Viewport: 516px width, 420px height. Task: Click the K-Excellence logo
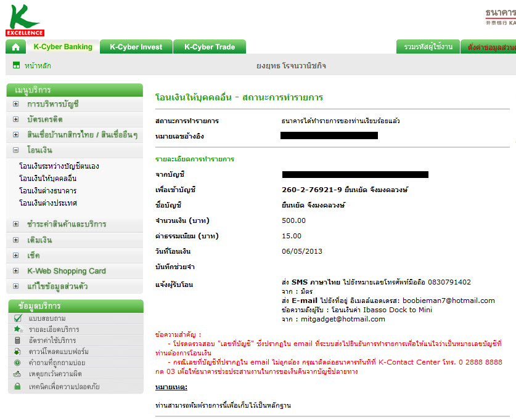[25, 20]
